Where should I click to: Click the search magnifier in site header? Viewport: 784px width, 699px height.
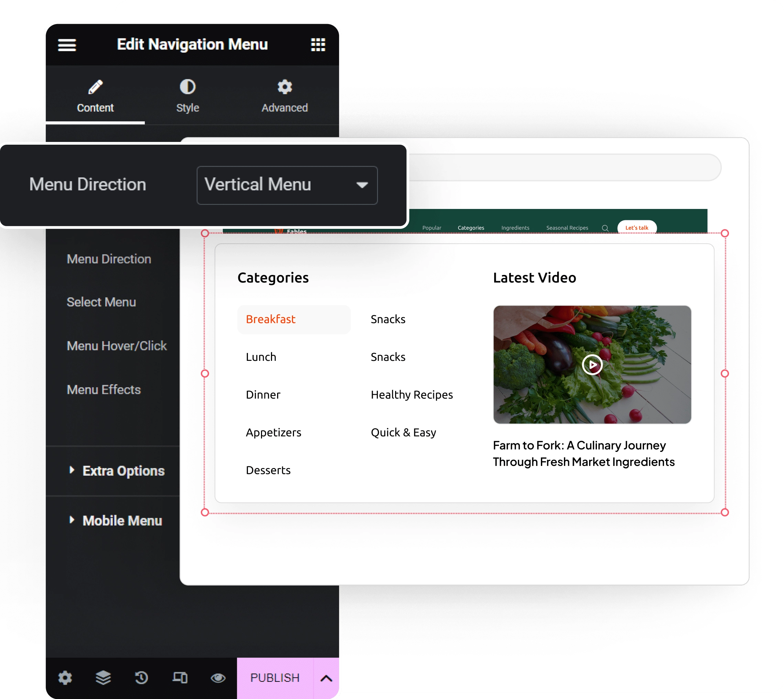[x=605, y=228]
